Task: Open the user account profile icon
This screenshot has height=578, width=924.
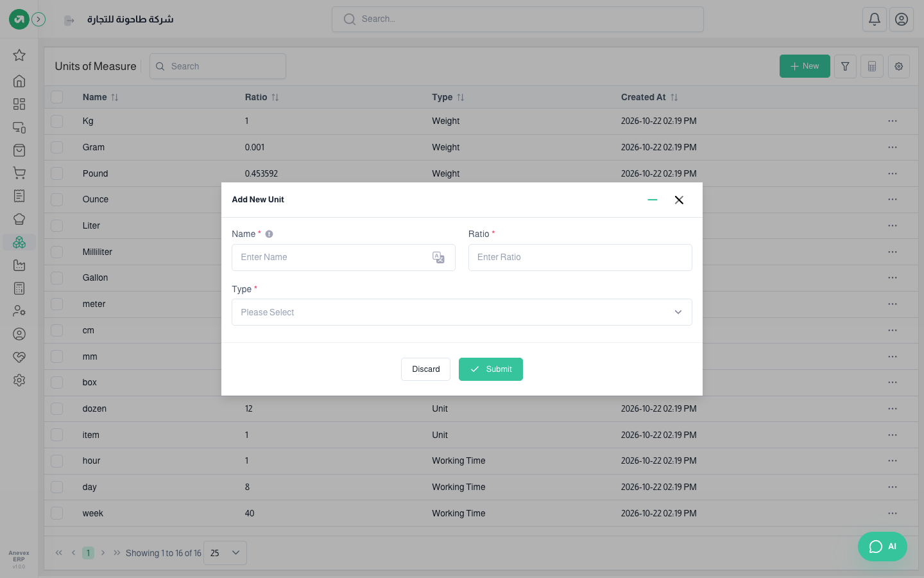Action: [x=902, y=19]
